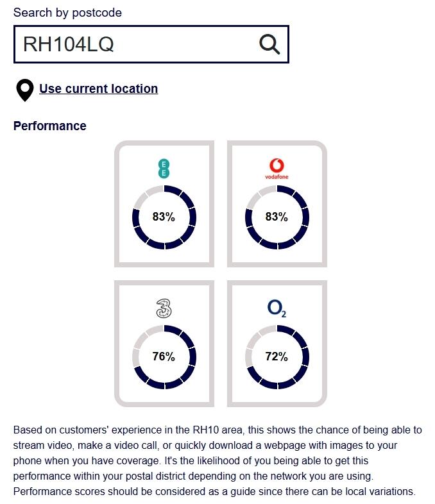The image size is (435, 504).
Task: Click the 83% score under EE
Action: pos(164,217)
